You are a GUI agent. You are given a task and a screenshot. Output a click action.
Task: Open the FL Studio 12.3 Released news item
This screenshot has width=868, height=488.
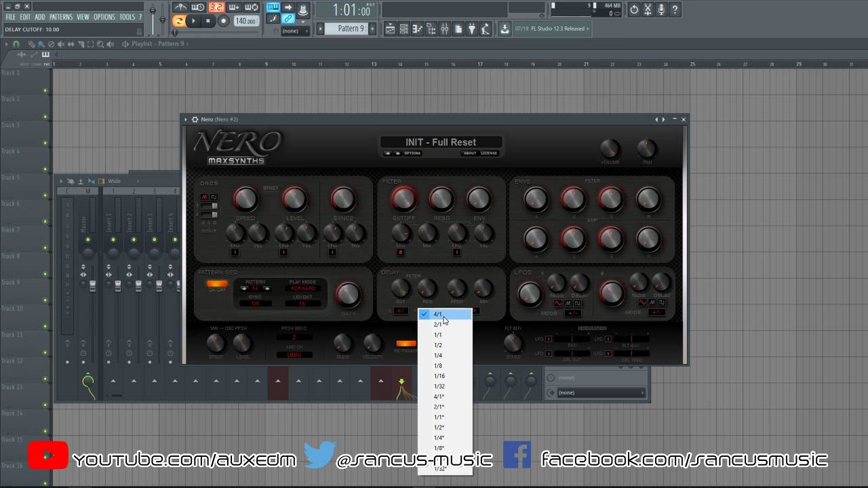(553, 28)
